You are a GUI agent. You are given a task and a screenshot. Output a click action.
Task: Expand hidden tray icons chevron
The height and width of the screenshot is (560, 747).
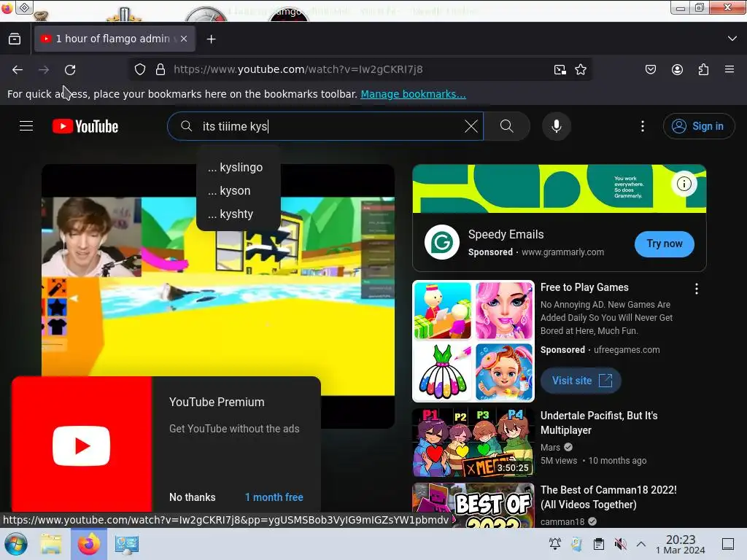pyautogui.click(x=641, y=544)
